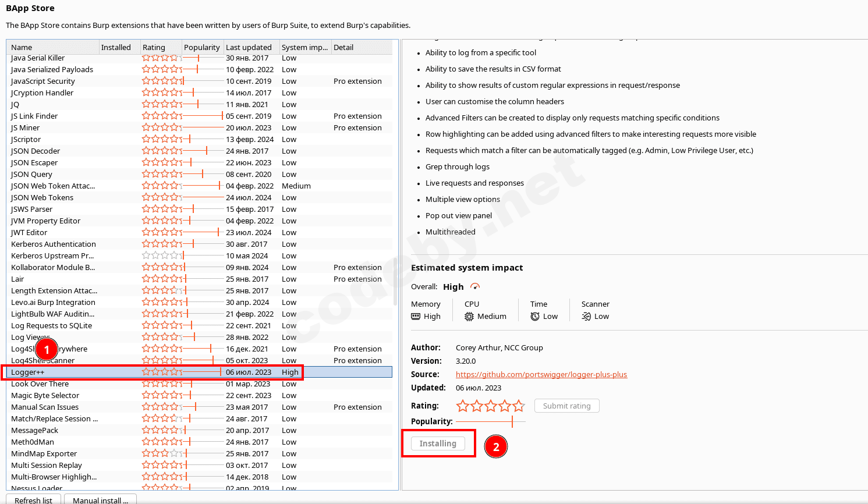Rate Logger++ with two stars in details
Viewport: 868px width, 504px height.
tap(477, 406)
